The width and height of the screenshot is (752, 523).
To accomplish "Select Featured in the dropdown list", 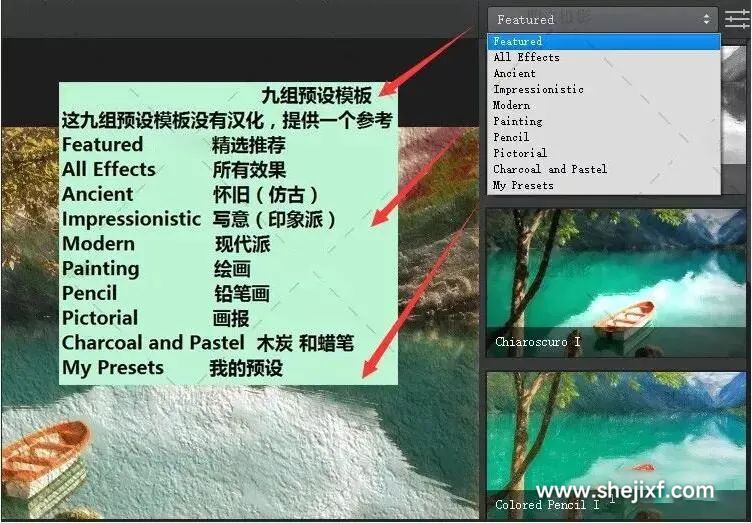I will (518, 42).
